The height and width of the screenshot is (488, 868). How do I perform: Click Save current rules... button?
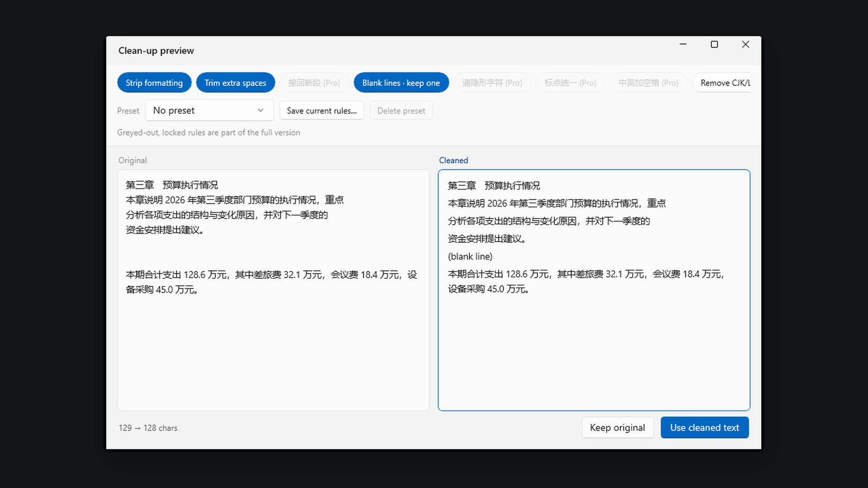pyautogui.click(x=322, y=111)
